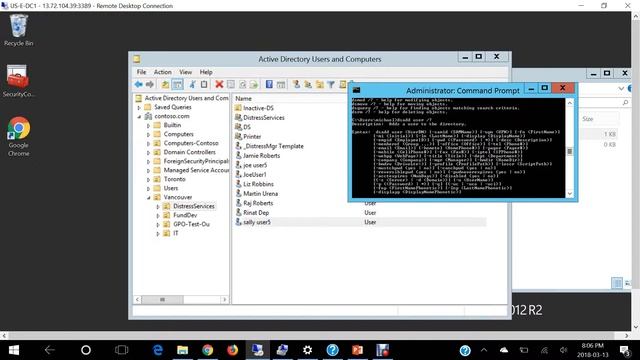Viewport: 640px width, 360px height.
Task: Go up one level with folder arrow icon
Action: point(165,84)
